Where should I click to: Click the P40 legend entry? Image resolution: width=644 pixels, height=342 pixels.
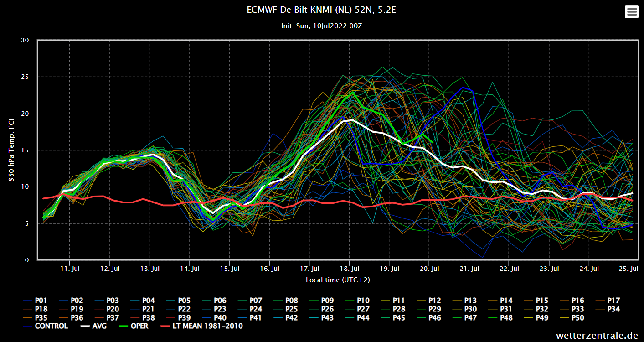[214, 318]
